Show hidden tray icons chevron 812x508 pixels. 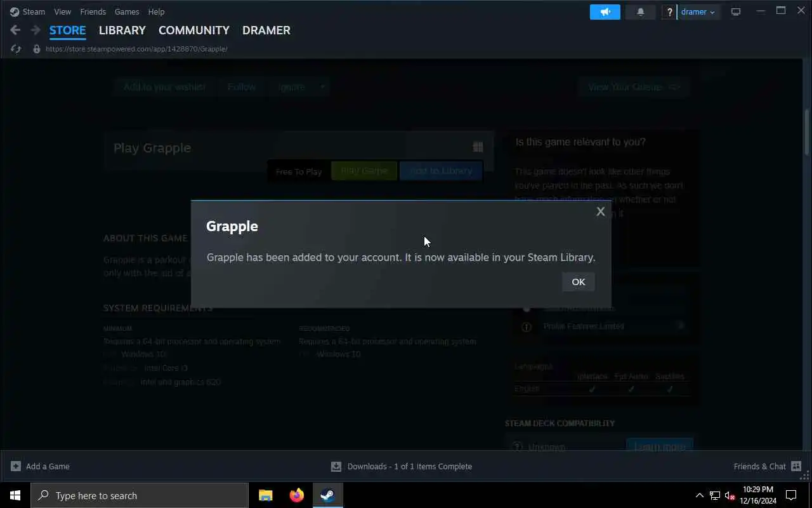click(699, 495)
